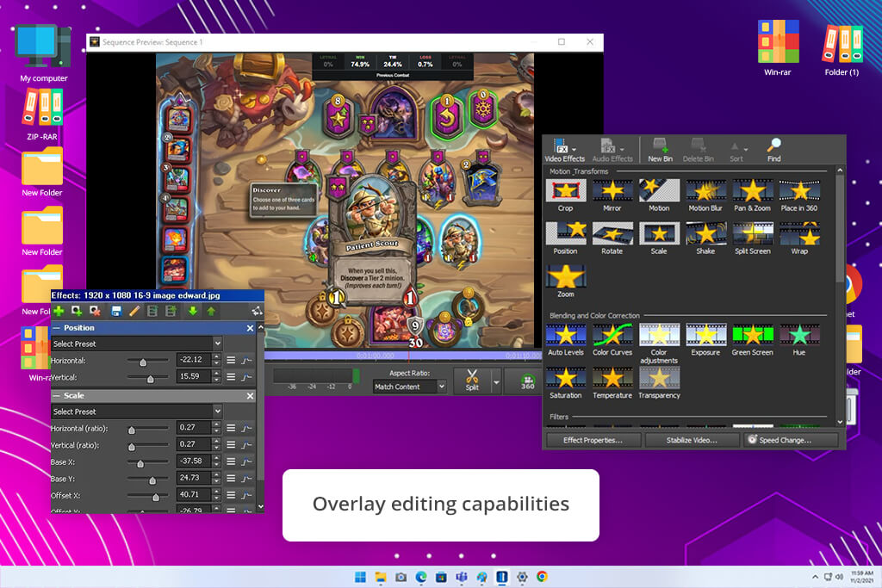Click the Stabilize Video button
882x588 pixels.
[x=692, y=440]
